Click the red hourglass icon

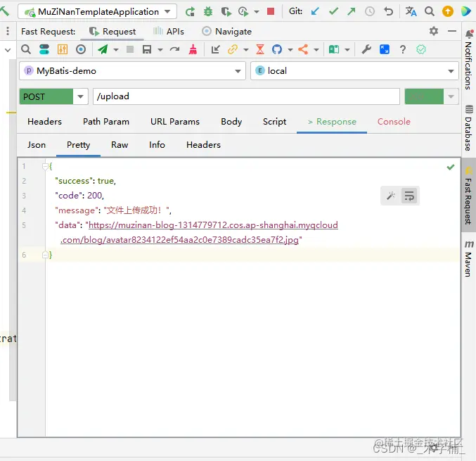(260, 49)
